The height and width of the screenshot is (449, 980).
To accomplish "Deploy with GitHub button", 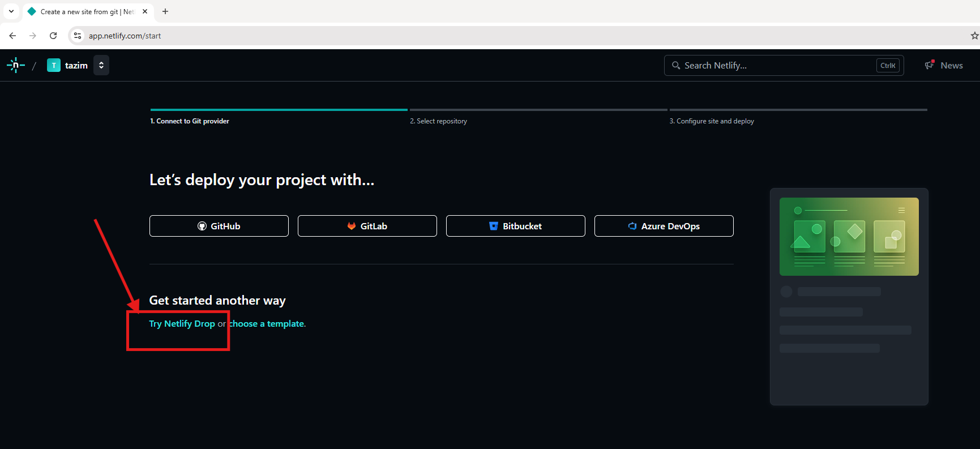I will [x=219, y=226].
